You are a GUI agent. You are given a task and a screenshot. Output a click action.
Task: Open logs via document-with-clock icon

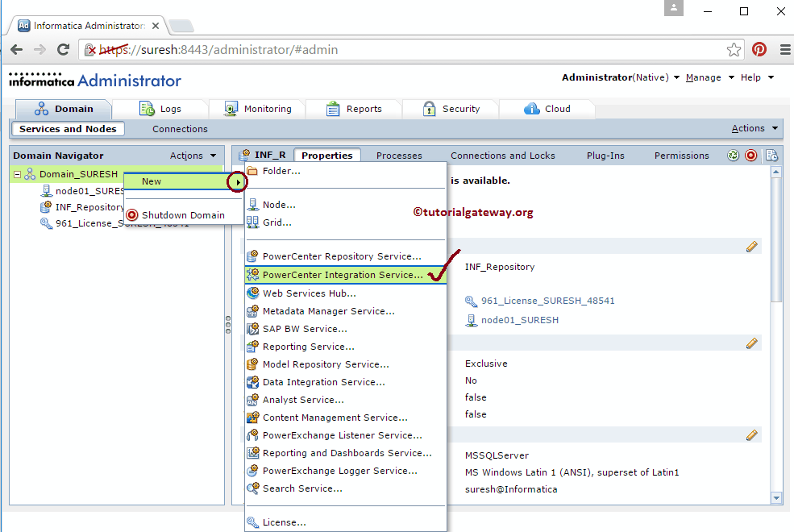tap(771, 155)
